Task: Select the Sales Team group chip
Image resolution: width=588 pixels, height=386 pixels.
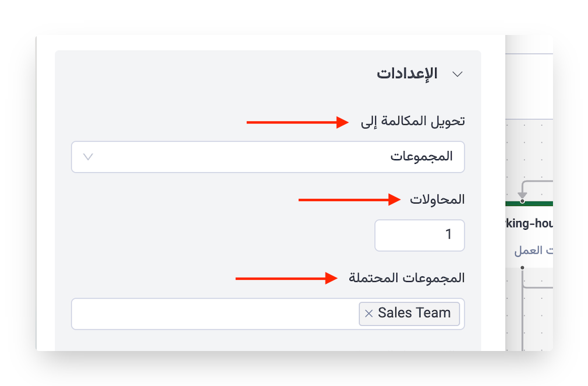Action: 414,313
